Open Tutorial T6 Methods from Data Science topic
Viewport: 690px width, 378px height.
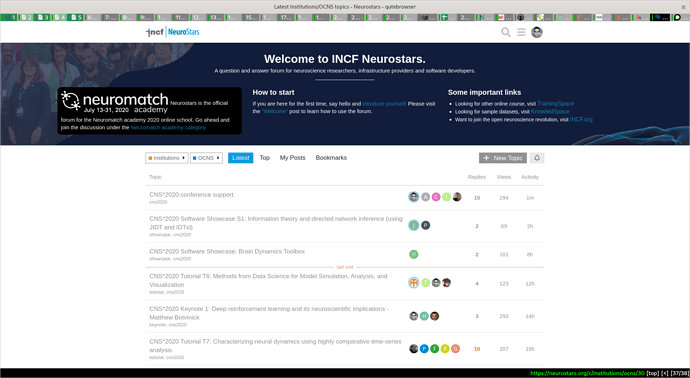(268, 280)
